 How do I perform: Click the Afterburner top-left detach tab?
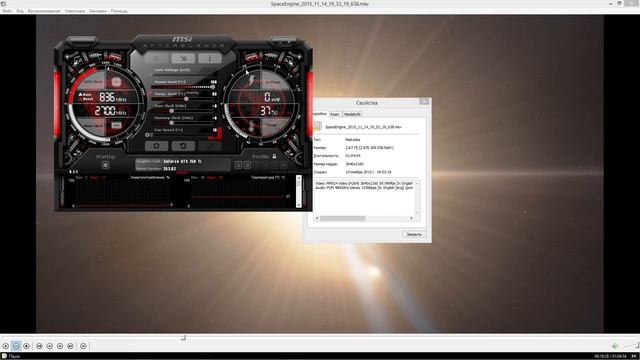tap(81, 40)
